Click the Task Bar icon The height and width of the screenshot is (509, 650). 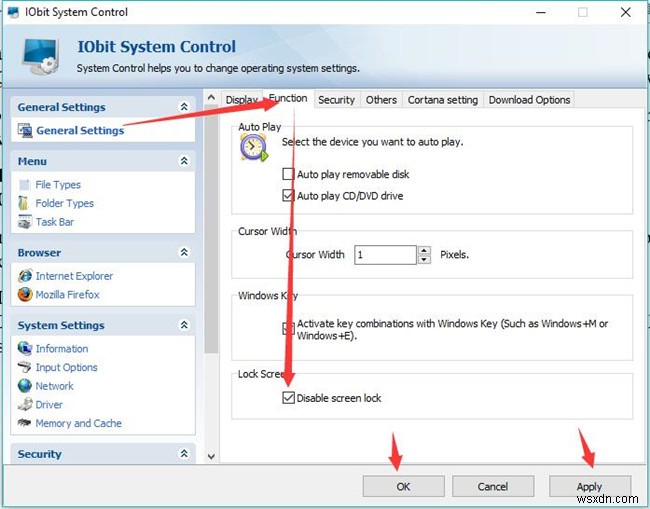click(x=25, y=221)
